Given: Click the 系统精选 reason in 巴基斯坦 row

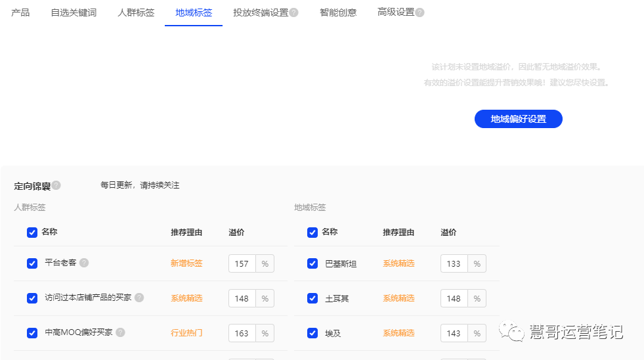Looking at the screenshot, I should tap(398, 263).
